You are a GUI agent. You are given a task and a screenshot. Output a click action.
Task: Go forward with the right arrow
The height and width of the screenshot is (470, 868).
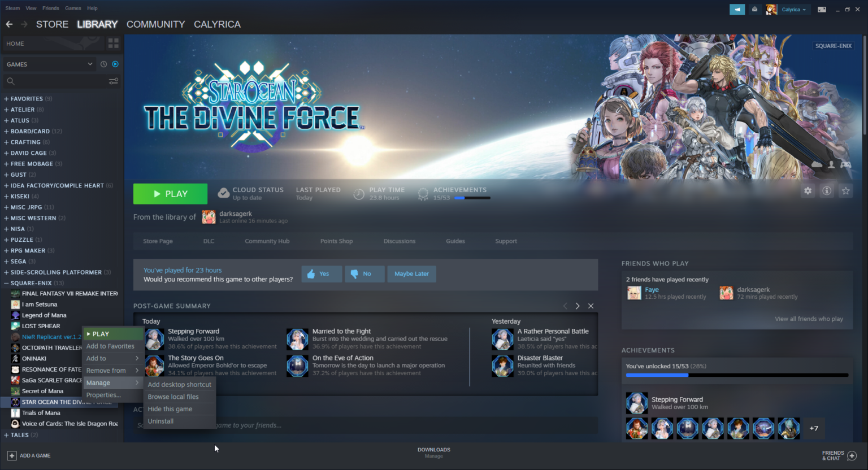pyautogui.click(x=24, y=24)
